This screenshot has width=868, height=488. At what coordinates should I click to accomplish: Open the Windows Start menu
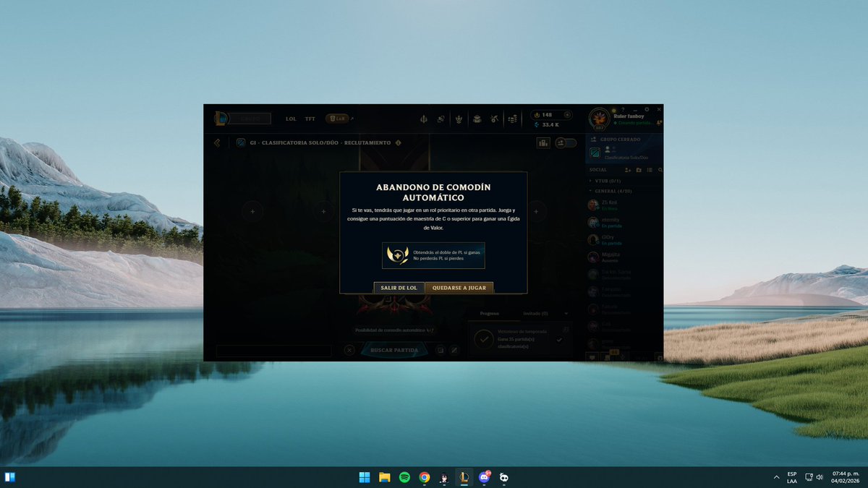pos(365,477)
